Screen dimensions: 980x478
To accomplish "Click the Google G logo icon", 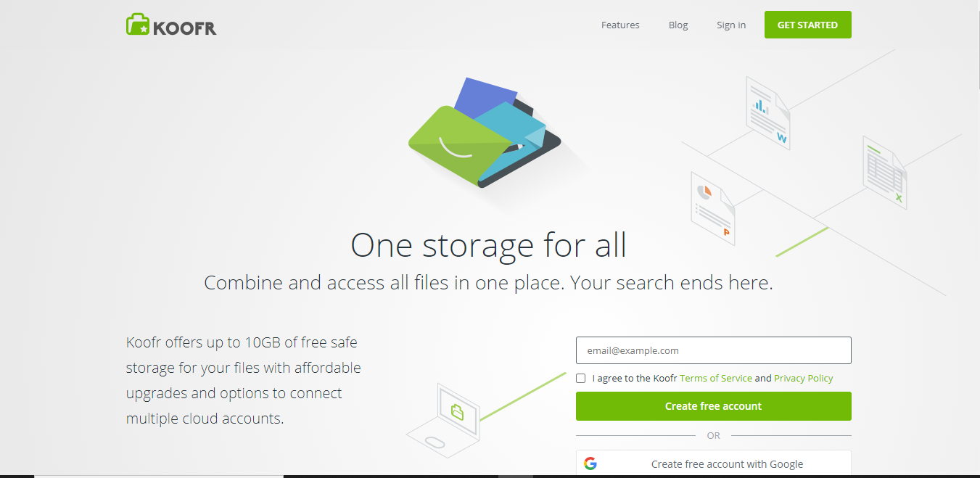I will tap(590, 463).
